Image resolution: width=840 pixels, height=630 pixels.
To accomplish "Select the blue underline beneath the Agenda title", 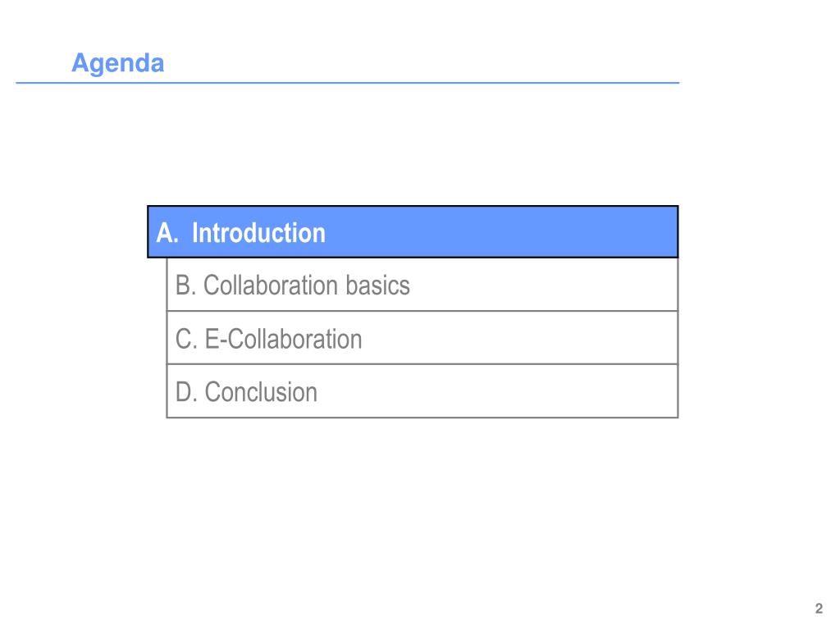I will pos(348,83).
